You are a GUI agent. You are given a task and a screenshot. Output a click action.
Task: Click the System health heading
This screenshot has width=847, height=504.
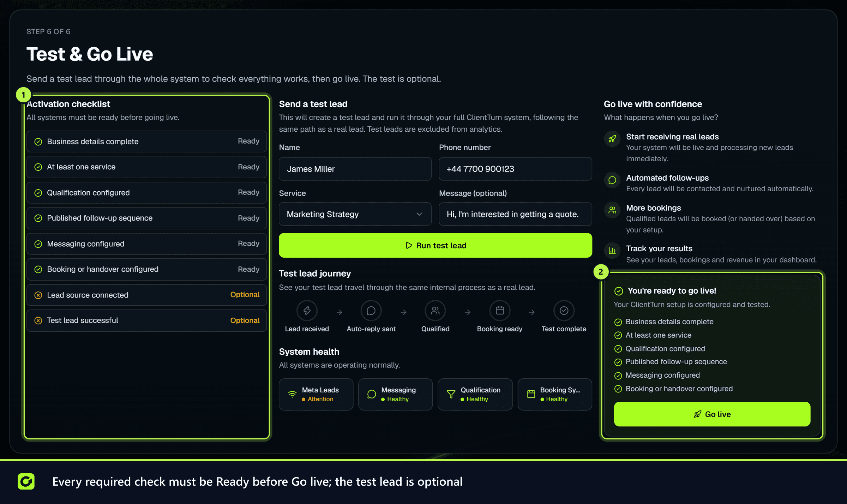[309, 352]
